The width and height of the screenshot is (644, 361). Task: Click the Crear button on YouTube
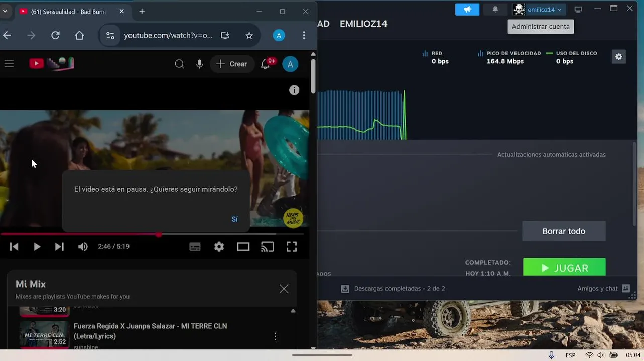tap(232, 64)
